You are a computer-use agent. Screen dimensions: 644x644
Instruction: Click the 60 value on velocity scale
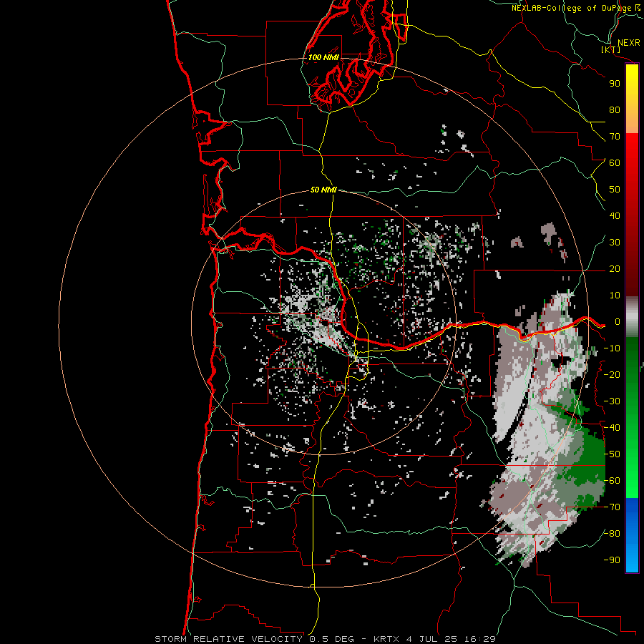tap(615, 162)
